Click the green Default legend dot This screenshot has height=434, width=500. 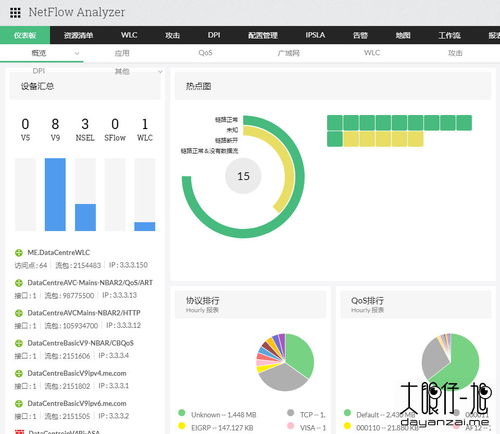347,413
